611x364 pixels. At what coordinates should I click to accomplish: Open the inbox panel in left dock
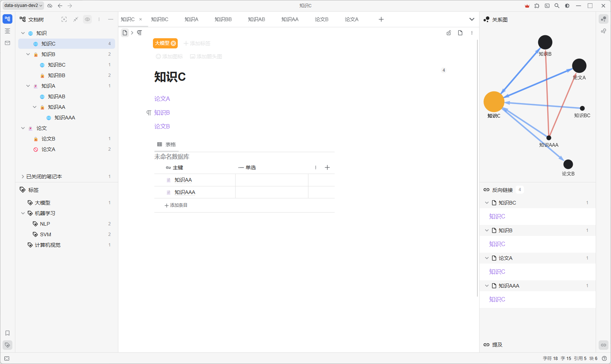click(7, 43)
